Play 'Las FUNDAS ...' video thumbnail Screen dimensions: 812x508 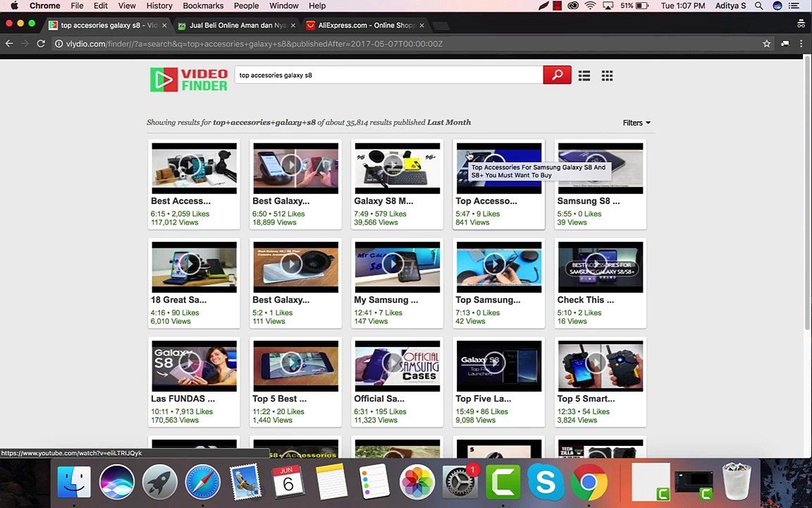coord(195,366)
